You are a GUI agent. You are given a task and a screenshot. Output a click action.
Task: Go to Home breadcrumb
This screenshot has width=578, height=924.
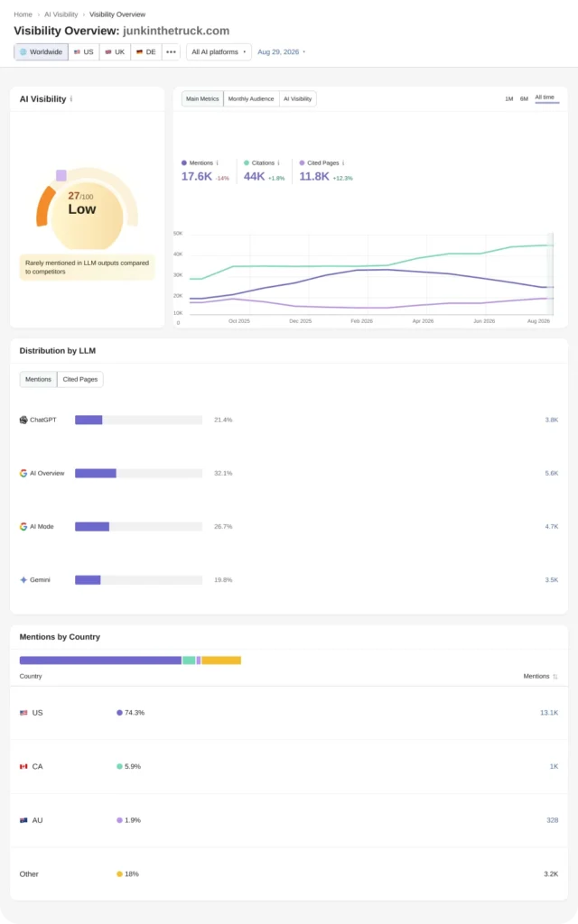point(23,14)
